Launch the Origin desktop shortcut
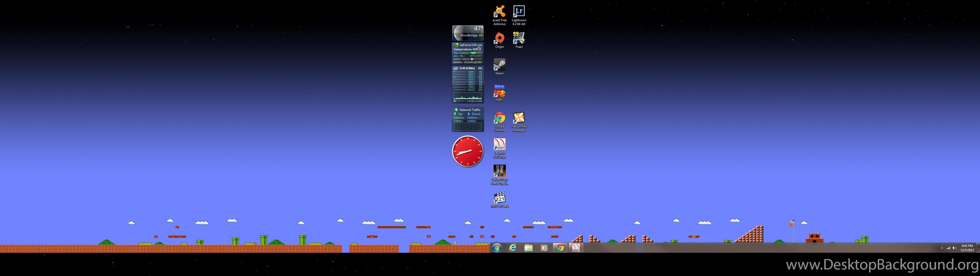The image size is (980, 276). click(x=499, y=40)
